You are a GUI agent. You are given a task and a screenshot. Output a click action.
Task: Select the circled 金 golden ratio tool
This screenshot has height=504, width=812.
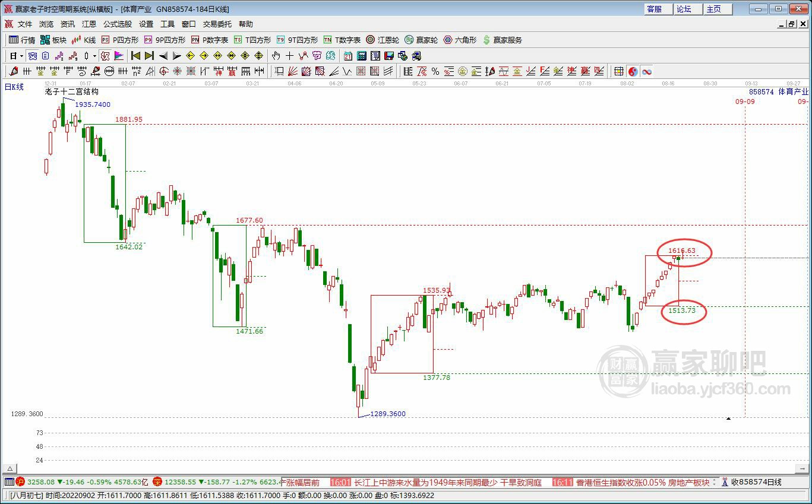(x=463, y=71)
